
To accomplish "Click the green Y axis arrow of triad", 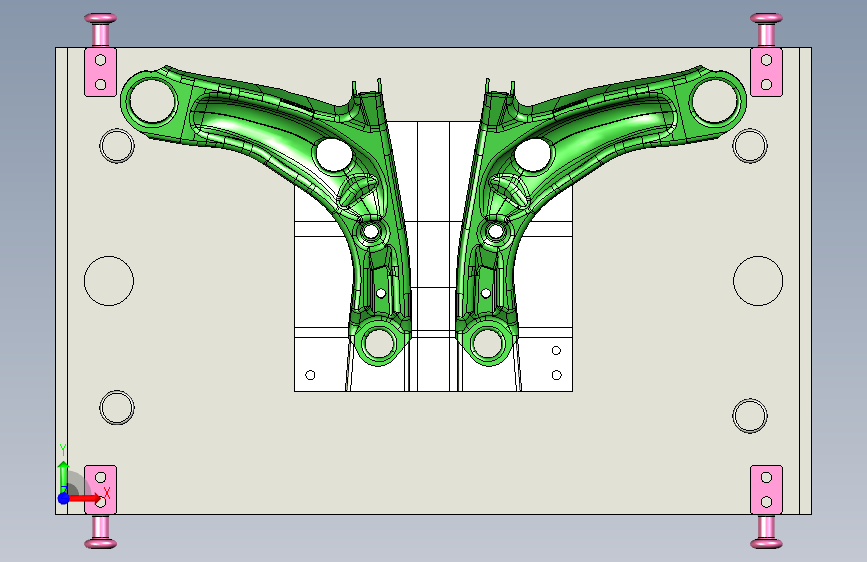I will point(64,475).
